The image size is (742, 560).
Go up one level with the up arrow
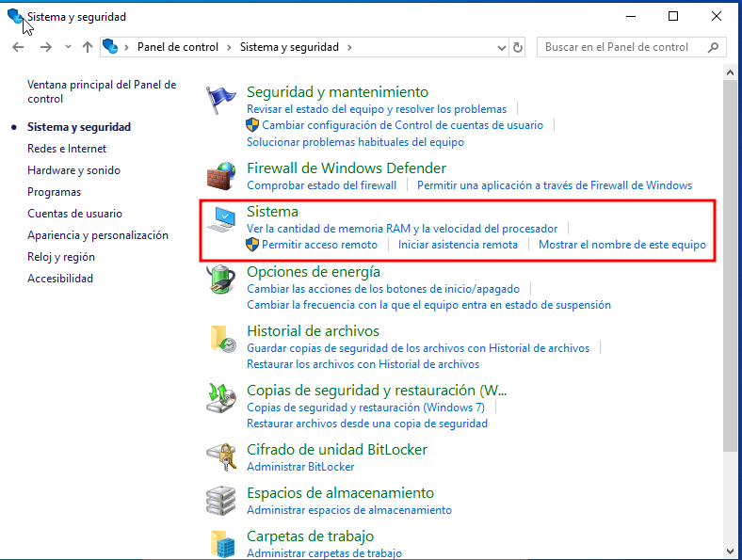tap(88, 47)
